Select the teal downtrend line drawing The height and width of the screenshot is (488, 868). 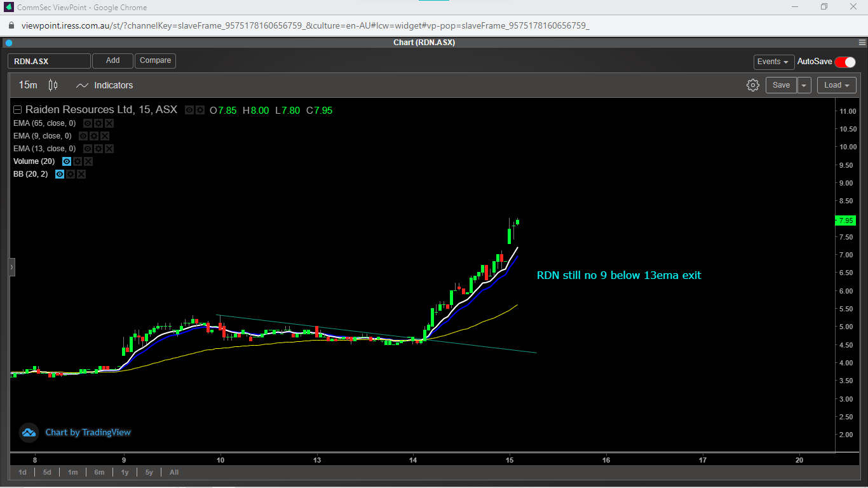click(x=377, y=334)
